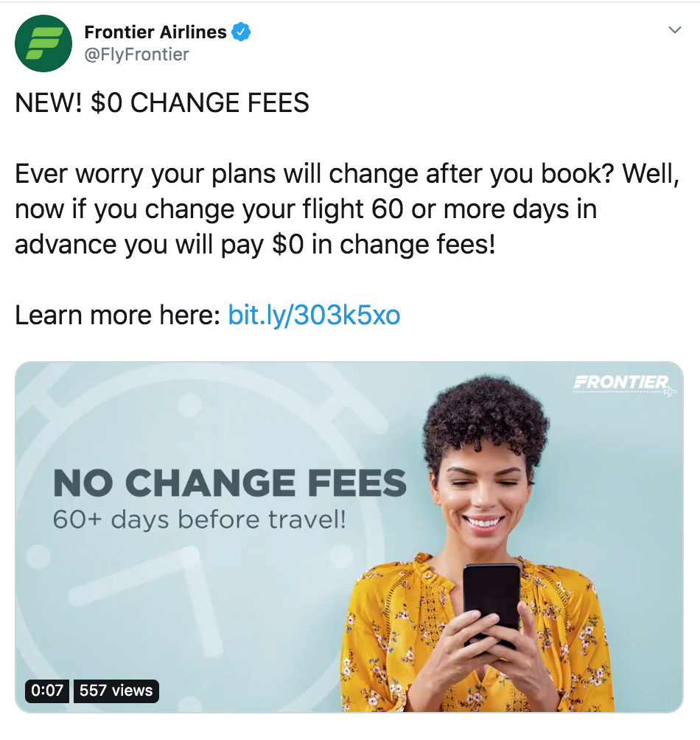Click the small airplane icon beside FRONTIER watermark

point(671,391)
